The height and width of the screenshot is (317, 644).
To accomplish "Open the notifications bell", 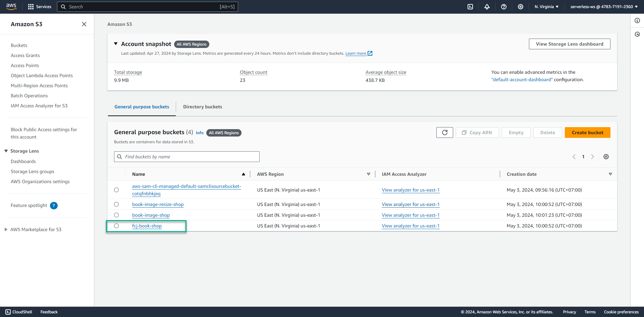I will pyautogui.click(x=487, y=7).
